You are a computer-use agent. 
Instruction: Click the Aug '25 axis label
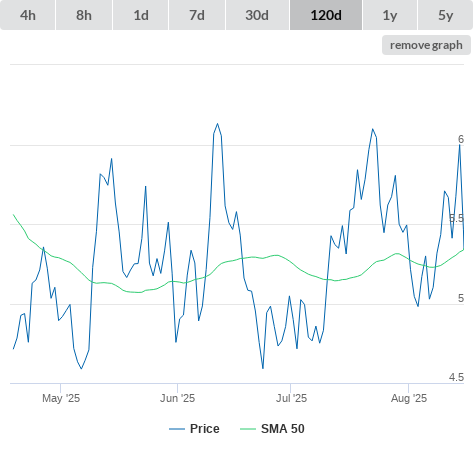click(x=409, y=398)
